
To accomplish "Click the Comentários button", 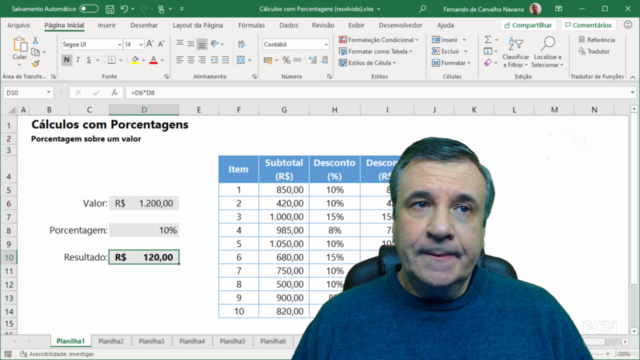I will coord(588,25).
